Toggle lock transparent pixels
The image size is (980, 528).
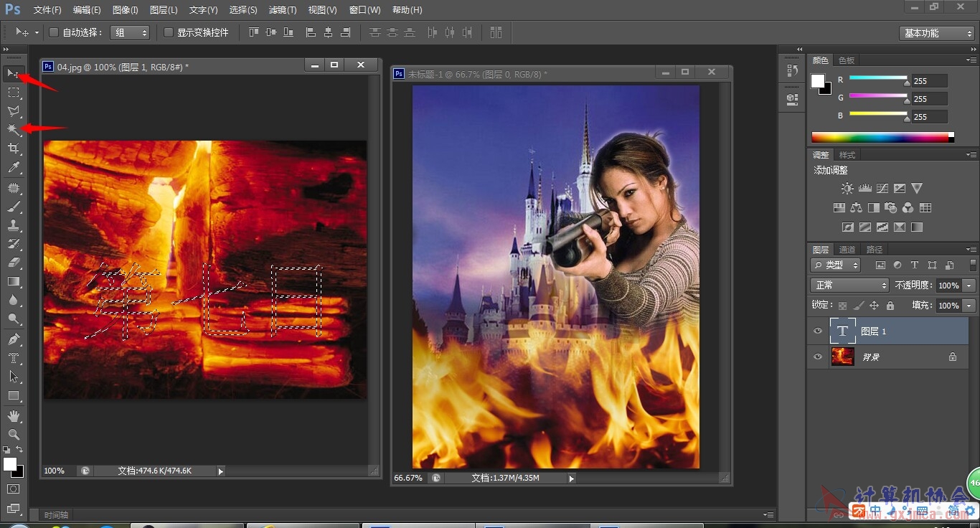(x=842, y=306)
